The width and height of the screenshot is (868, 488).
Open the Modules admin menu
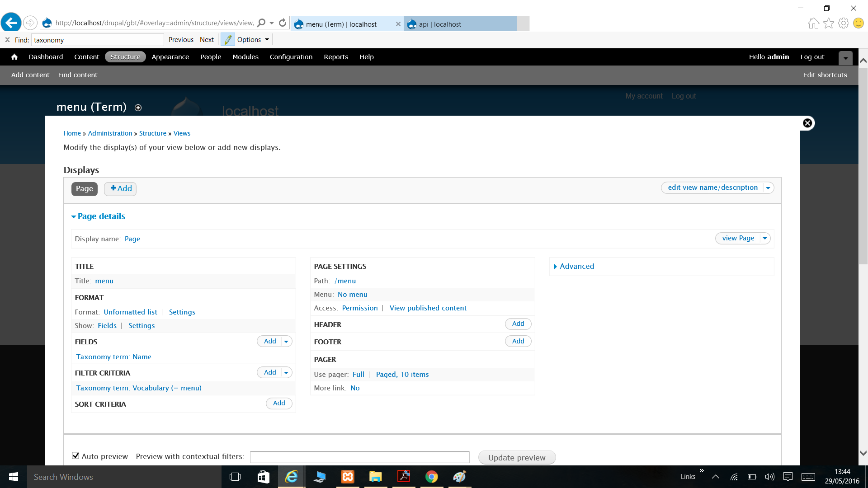[245, 57]
